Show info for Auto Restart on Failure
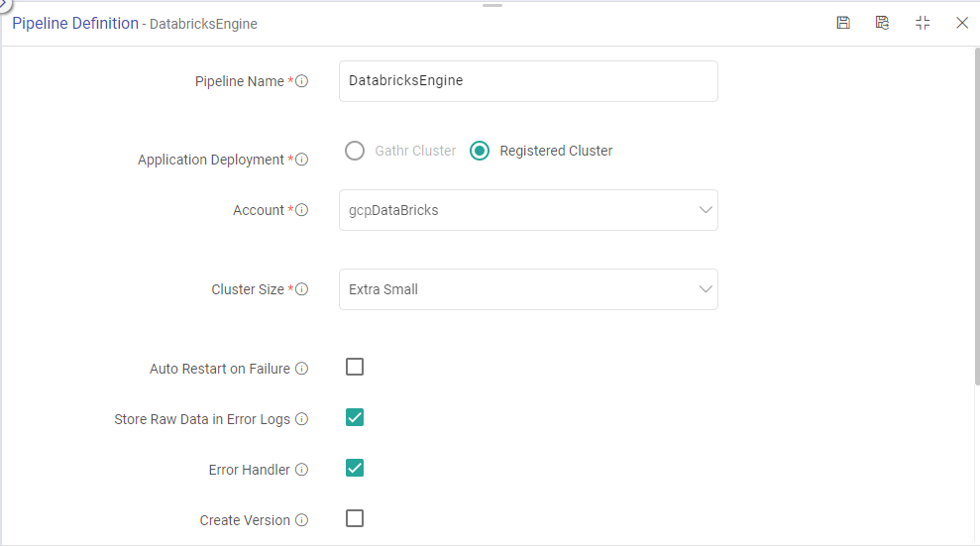Screen dimensions: 980x546 pyautogui.click(x=302, y=369)
